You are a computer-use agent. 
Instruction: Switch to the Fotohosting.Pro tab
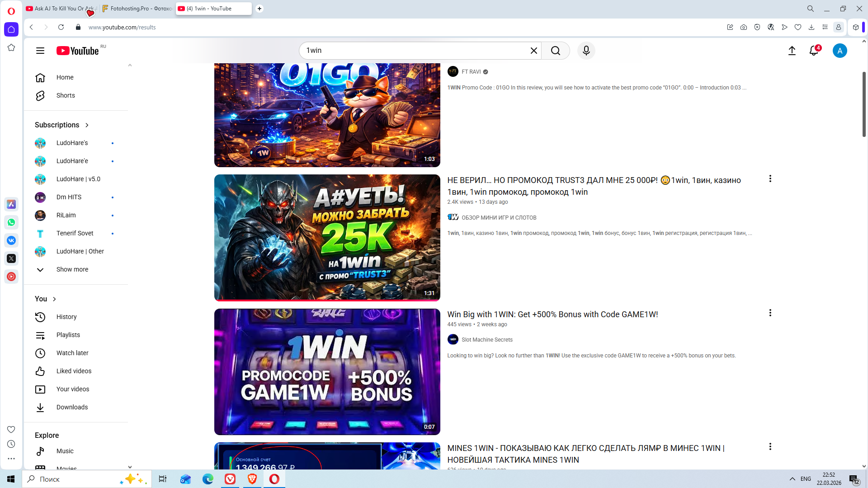(x=138, y=9)
